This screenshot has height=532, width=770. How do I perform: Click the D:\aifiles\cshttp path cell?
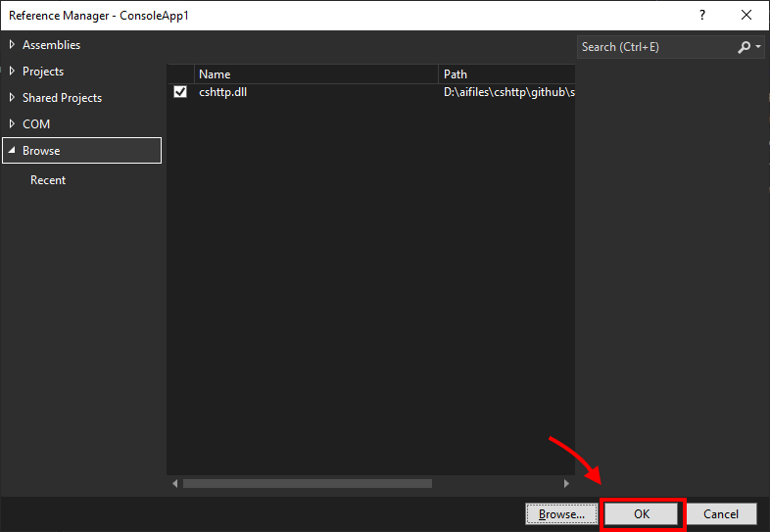(509, 92)
